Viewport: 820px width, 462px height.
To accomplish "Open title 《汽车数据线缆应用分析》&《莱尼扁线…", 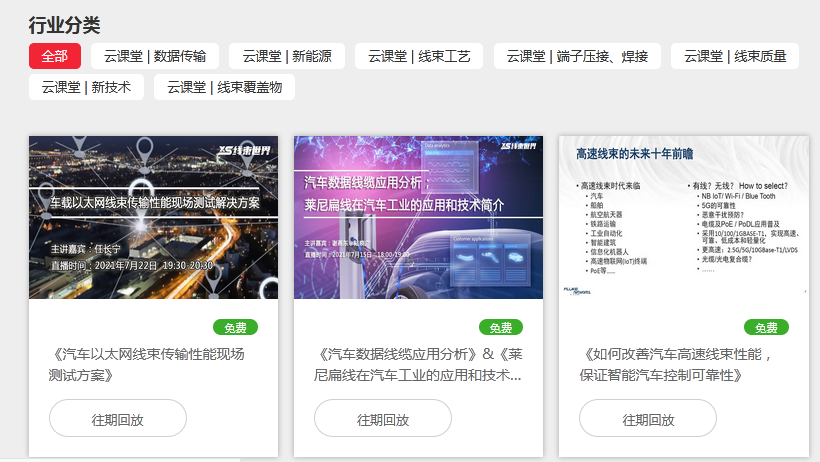I will tap(418, 365).
